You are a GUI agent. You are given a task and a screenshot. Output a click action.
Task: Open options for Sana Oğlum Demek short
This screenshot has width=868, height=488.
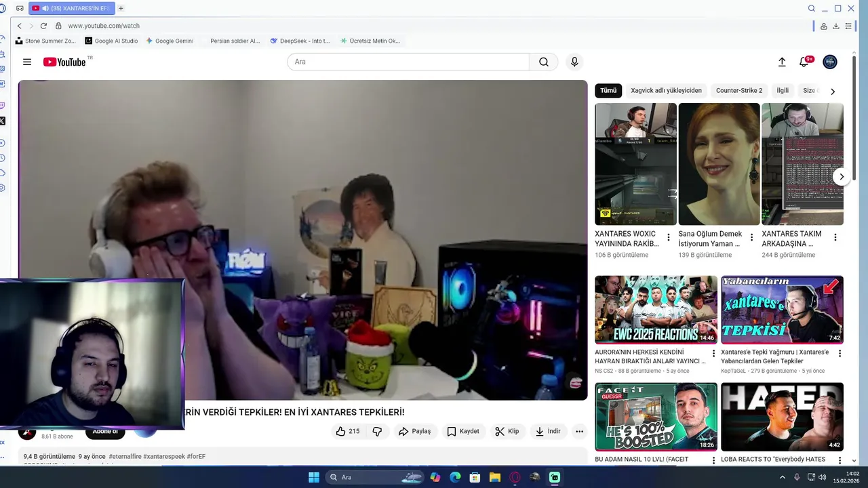pyautogui.click(x=751, y=237)
